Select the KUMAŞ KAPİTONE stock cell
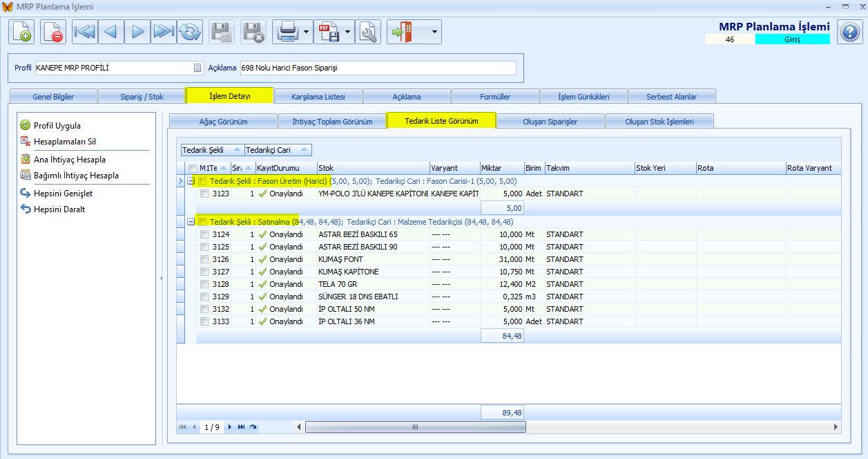The width and height of the screenshot is (868, 459). [373, 272]
